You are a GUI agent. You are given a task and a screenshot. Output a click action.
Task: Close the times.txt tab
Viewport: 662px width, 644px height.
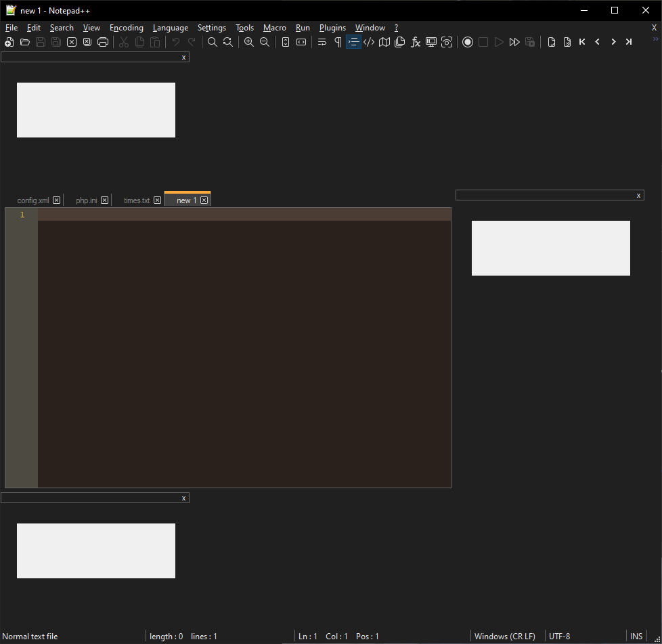158,200
